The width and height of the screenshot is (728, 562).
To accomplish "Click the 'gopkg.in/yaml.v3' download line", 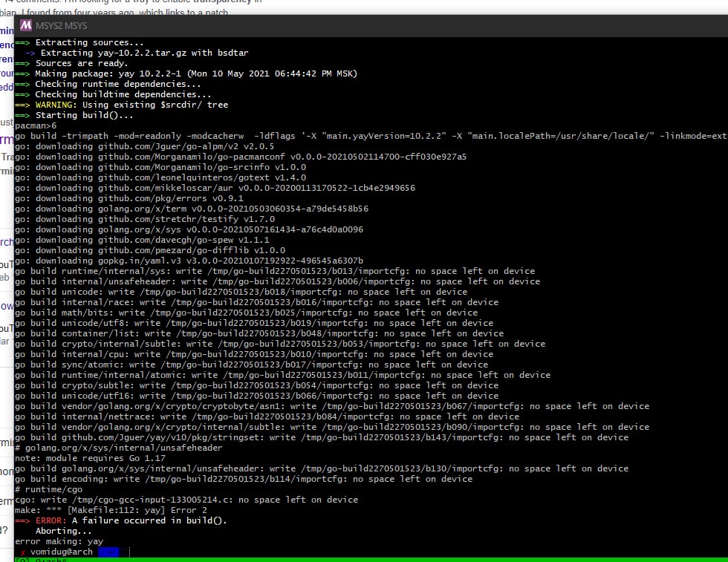I will (189, 261).
